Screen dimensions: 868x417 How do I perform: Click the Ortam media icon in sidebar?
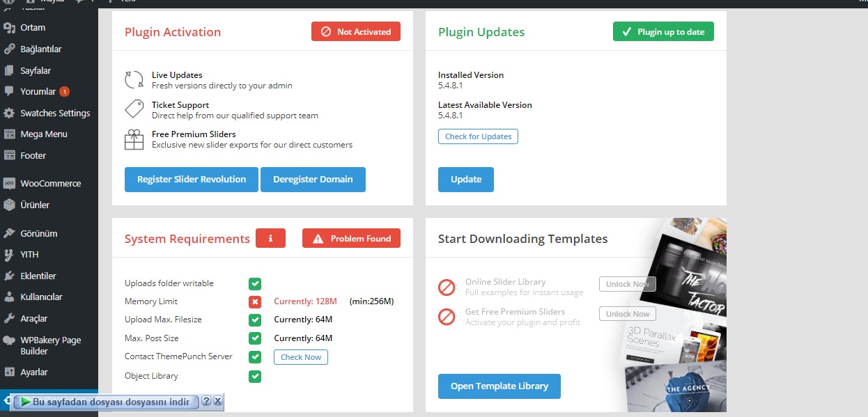click(9, 28)
